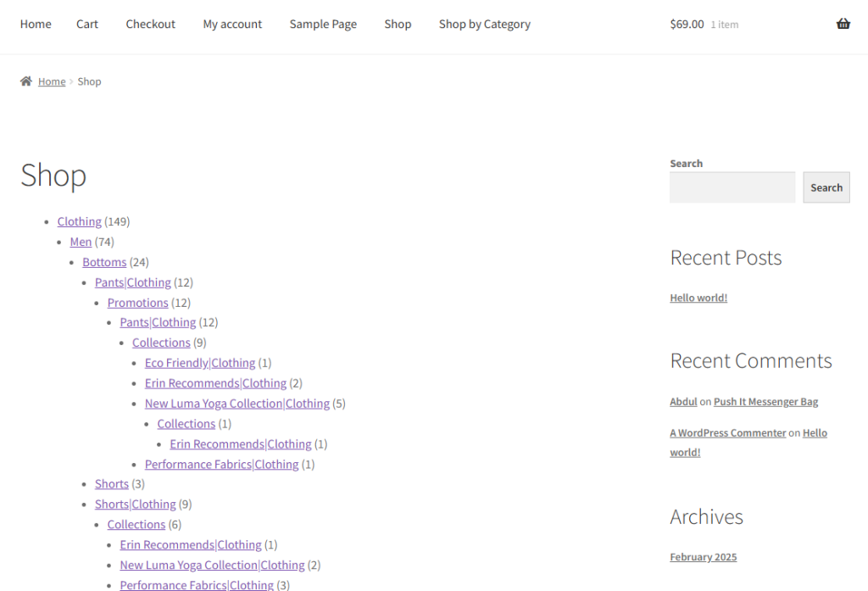Open the Hello world! recent post
Viewport: 868px width, 591px height.
pos(698,298)
